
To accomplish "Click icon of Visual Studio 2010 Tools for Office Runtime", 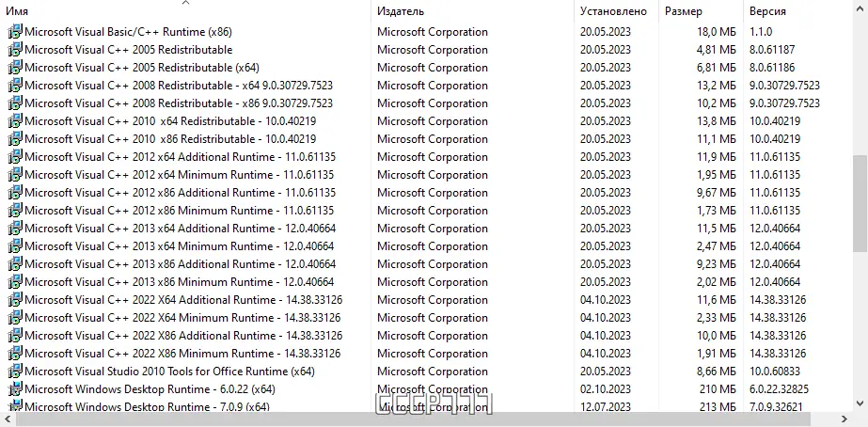I will [15, 372].
